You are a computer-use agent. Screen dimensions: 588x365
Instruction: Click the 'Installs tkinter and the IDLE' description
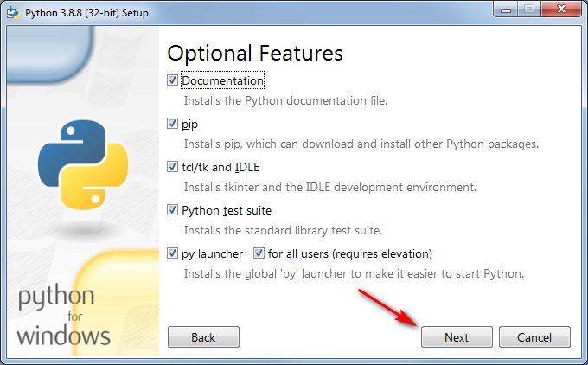pyautogui.click(x=329, y=187)
